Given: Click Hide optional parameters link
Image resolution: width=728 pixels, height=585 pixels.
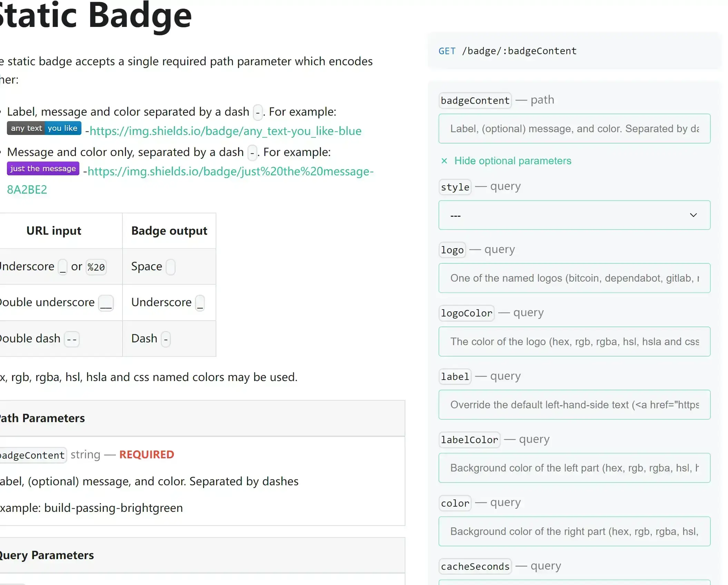Looking at the screenshot, I should pyautogui.click(x=513, y=161).
